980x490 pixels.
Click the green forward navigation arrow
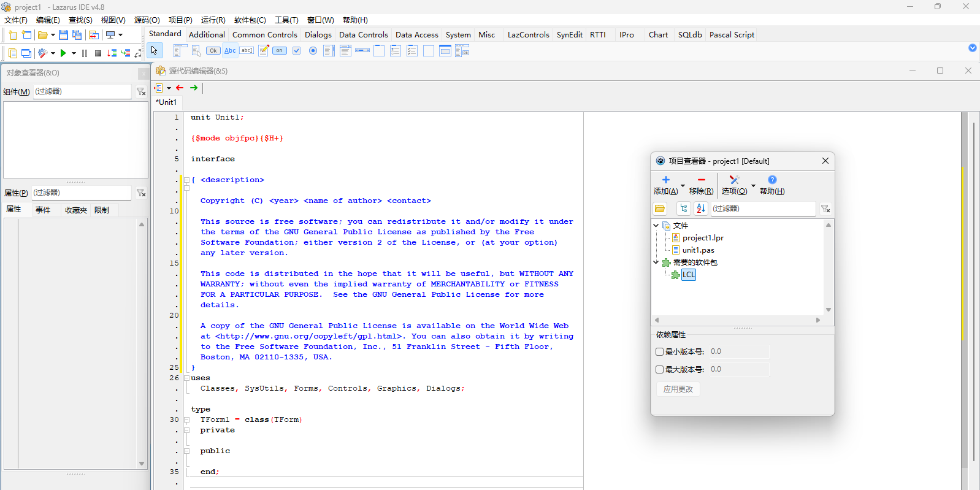click(x=194, y=88)
